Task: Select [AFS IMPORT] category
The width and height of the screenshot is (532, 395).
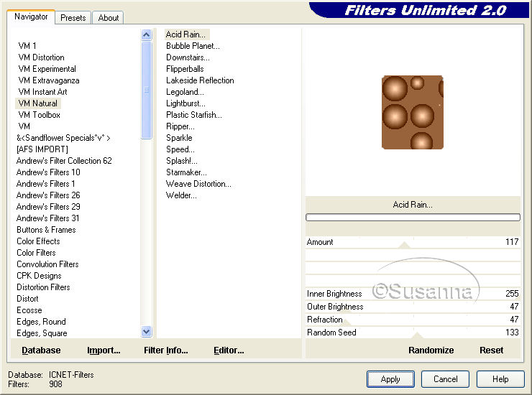Action: pyautogui.click(x=42, y=149)
